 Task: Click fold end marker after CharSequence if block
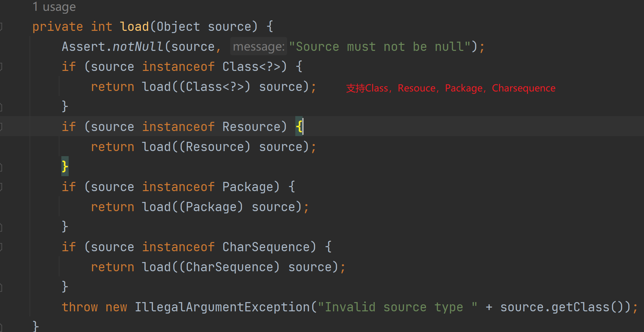click(1, 287)
